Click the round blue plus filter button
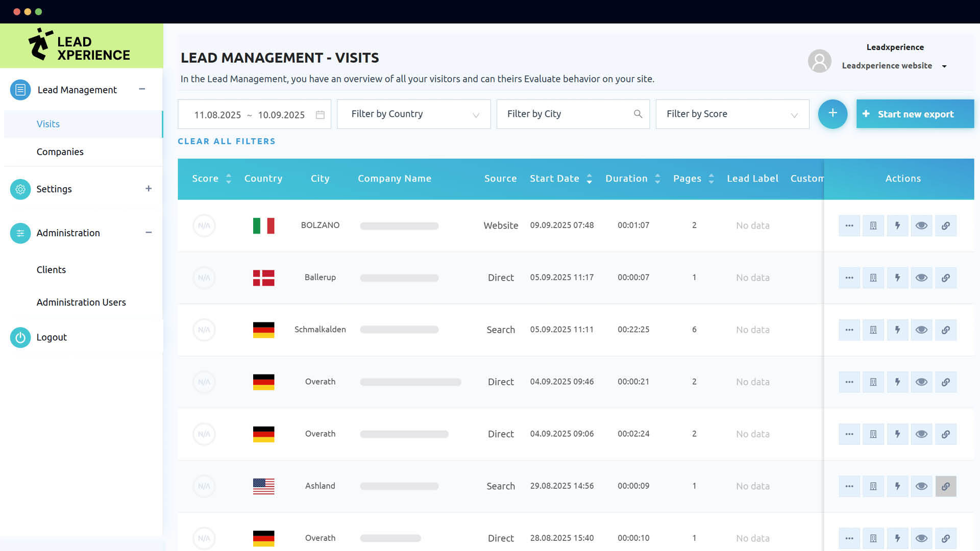The width and height of the screenshot is (980, 551). coord(832,114)
